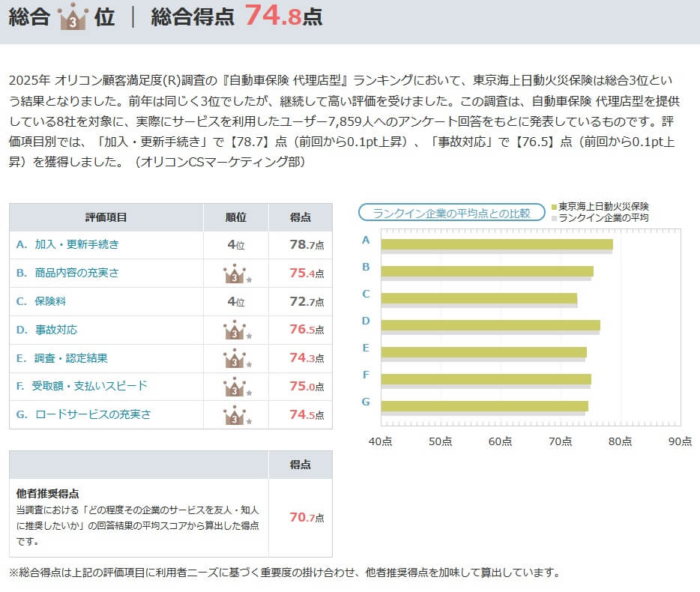Click the yellow-green bar for category G
This screenshot has width=700, height=592.
(x=484, y=405)
